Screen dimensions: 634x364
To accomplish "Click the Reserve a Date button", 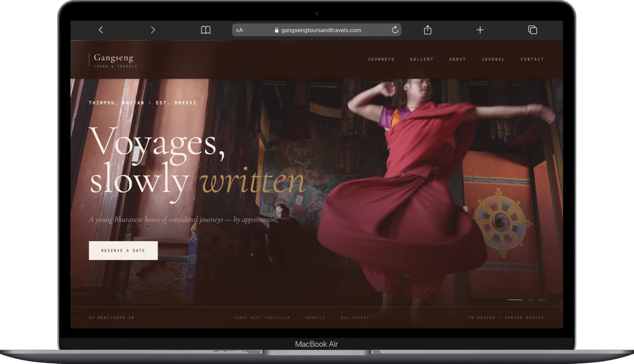I will [x=123, y=251].
